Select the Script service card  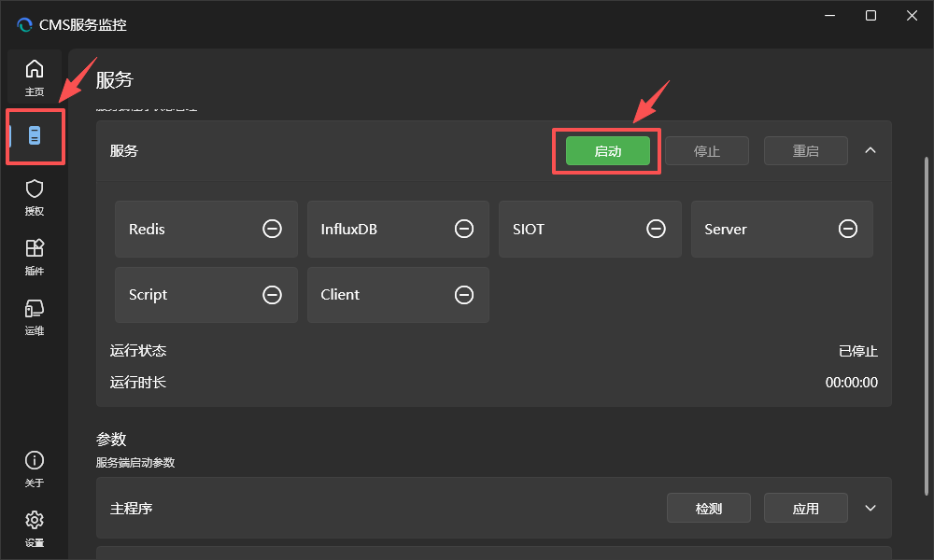pyautogui.click(x=205, y=295)
